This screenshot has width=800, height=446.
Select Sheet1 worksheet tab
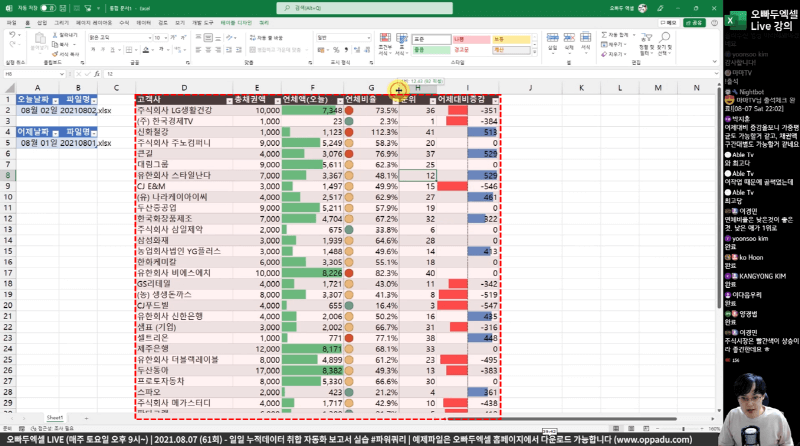tap(55, 418)
